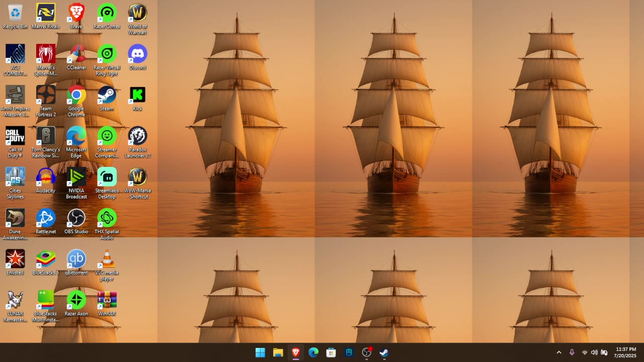The width and height of the screenshot is (644, 362).
Task: Open Razer Virtual Ring Light shortcut
Action: (x=107, y=60)
